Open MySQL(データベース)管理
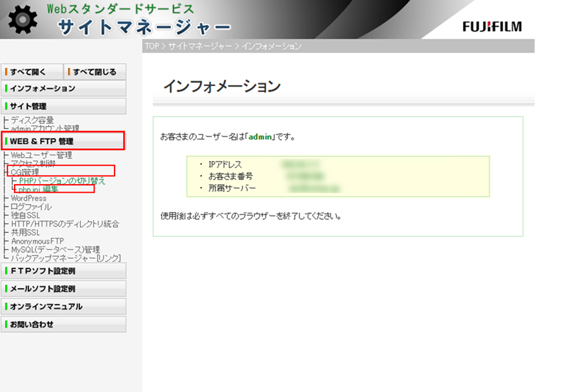The width and height of the screenshot is (573, 392). coord(56,250)
